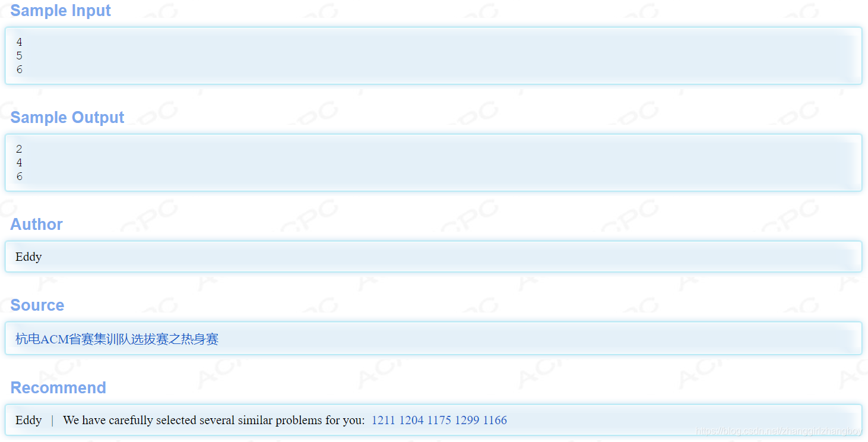Click the Source heading
The height and width of the screenshot is (442, 868).
[x=37, y=305]
